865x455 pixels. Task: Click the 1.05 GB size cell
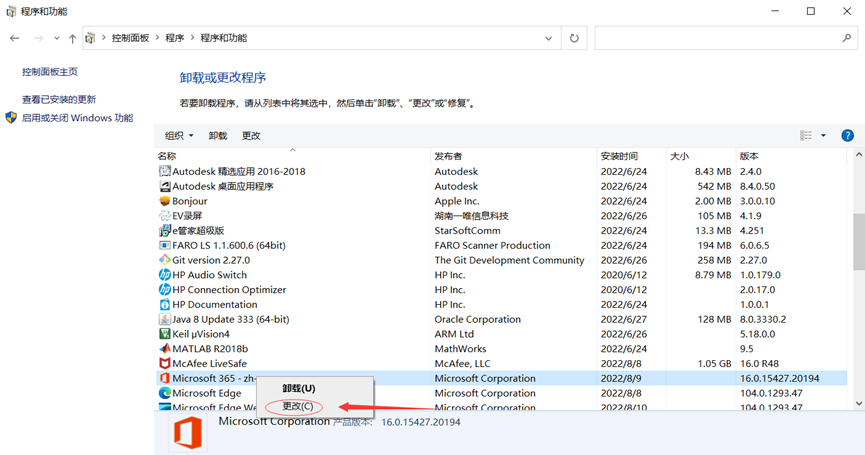pos(714,363)
